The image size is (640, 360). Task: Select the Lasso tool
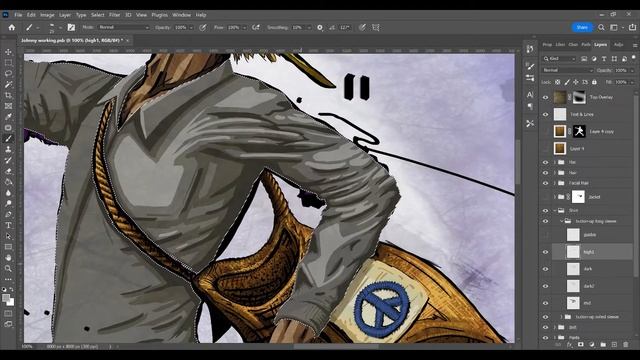point(8,73)
